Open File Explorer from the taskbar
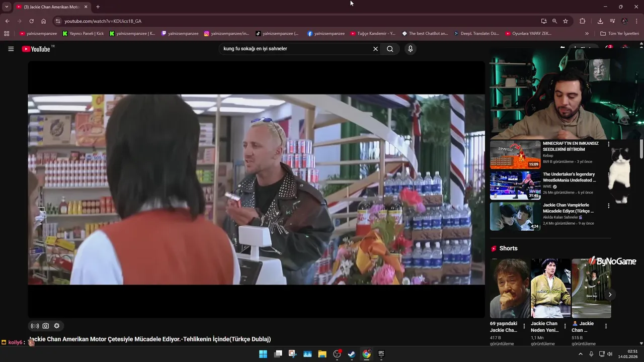Screen dimensions: 644x362 322,354
